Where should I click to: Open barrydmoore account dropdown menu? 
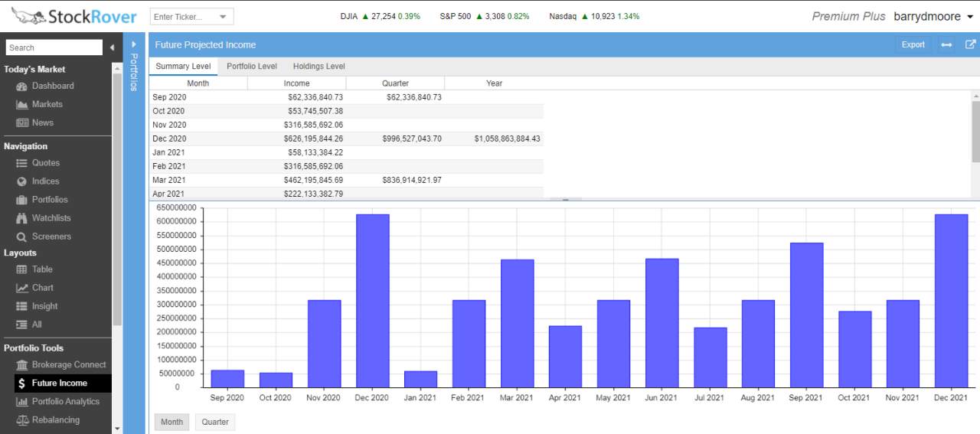point(969,17)
